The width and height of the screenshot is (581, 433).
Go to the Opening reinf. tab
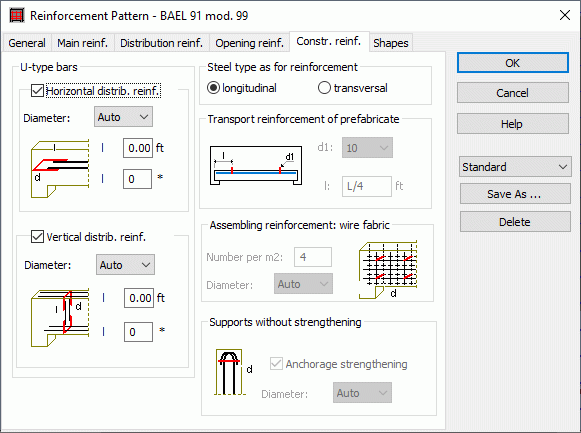pos(249,43)
